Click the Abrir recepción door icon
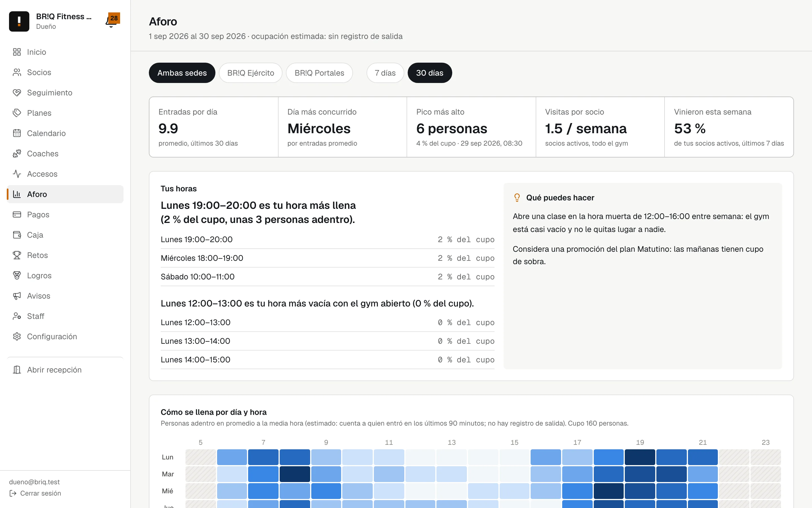 point(17,370)
